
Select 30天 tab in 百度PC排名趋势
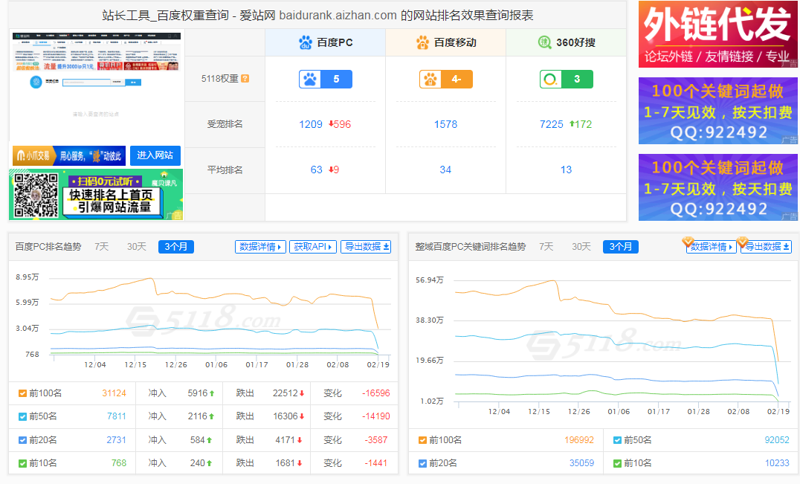137,247
